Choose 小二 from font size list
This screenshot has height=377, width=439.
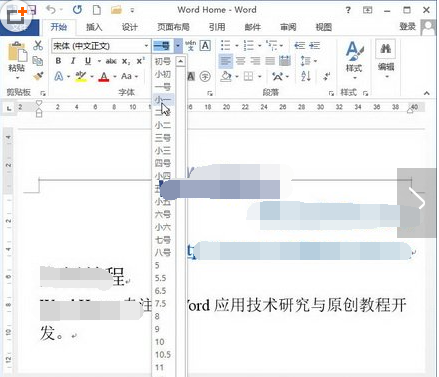(163, 125)
